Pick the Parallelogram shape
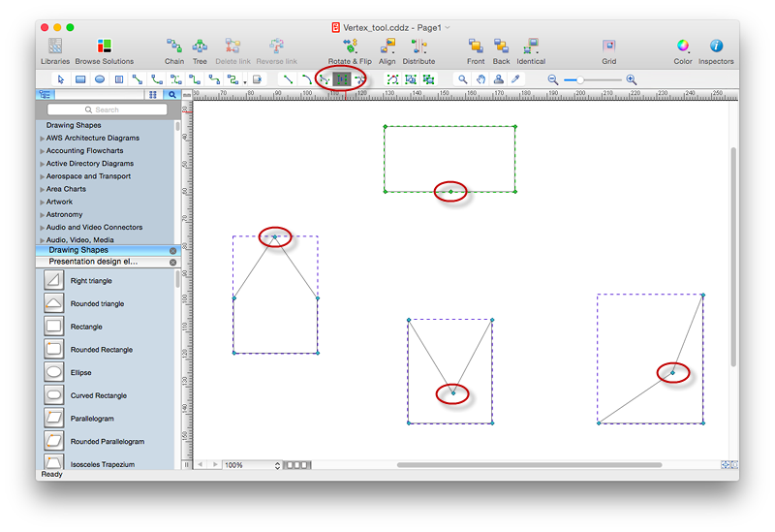This screenshot has height=532, width=775. [x=54, y=418]
